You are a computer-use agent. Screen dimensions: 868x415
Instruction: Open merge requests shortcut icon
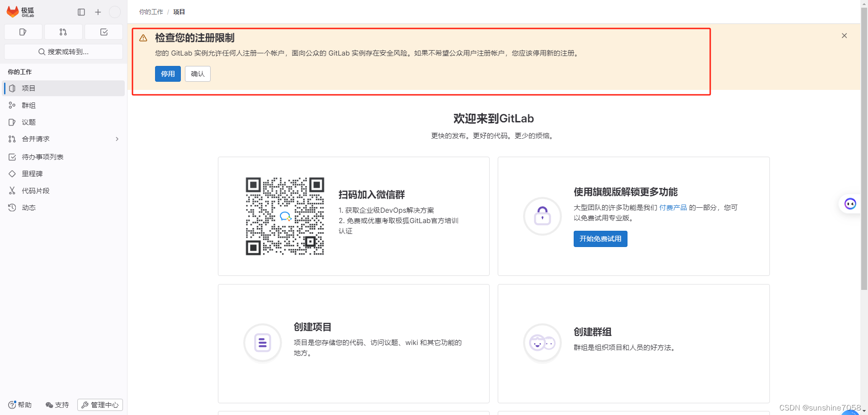63,32
